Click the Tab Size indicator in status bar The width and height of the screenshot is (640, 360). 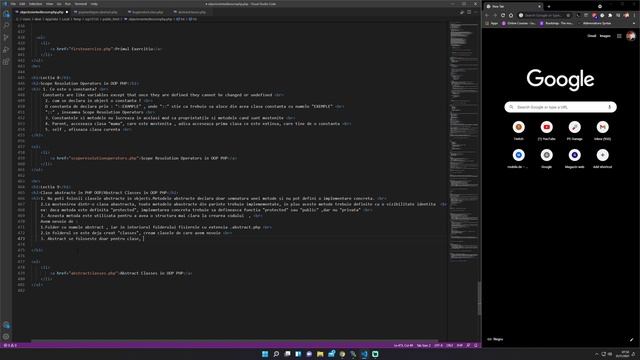pyautogui.click(x=424, y=346)
